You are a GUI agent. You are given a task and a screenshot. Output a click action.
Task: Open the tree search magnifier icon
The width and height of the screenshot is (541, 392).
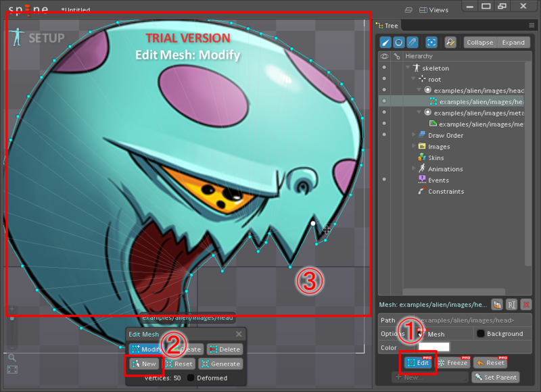tap(450, 43)
